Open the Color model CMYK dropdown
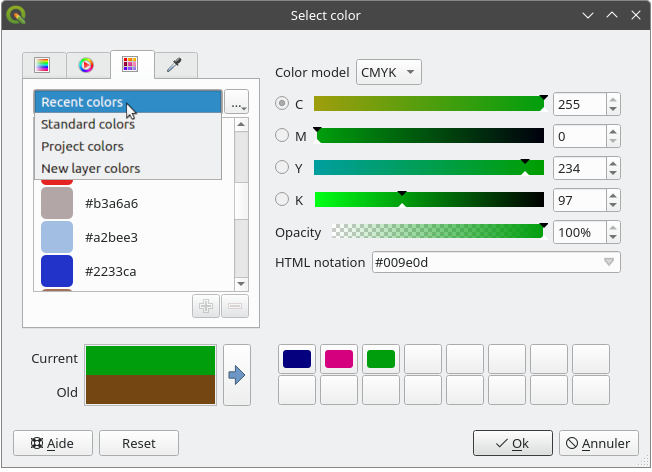The width and height of the screenshot is (652, 472). point(388,72)
